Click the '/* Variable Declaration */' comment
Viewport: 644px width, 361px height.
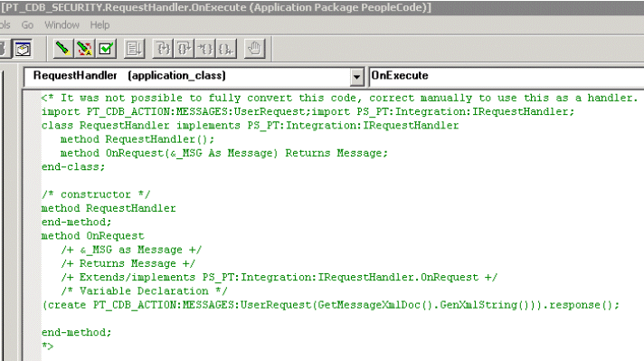coord(144,290)
